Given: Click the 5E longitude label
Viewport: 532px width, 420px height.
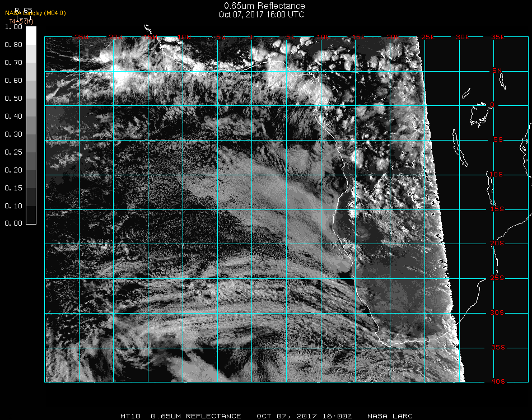Looking at the screenshot, I should point(291,37).
